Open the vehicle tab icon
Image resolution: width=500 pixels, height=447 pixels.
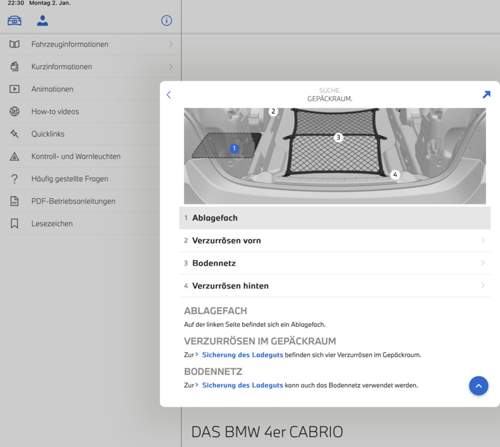14,21
